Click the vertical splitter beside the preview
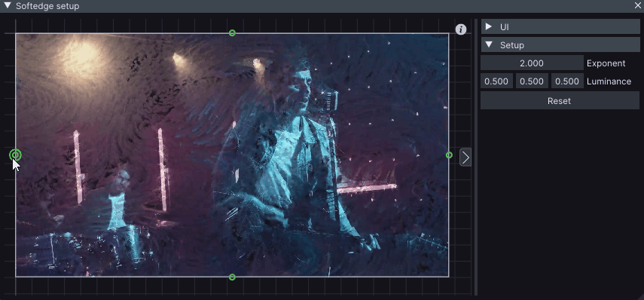 (476, 157)
